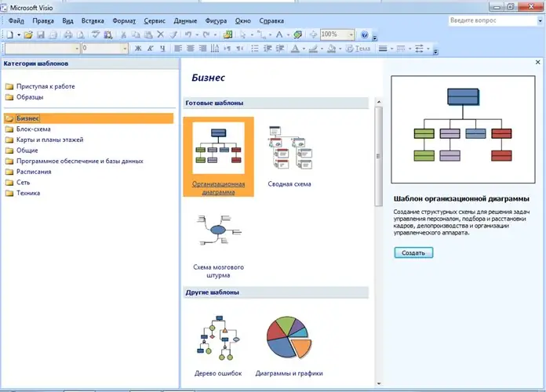Open the Вставка menu
The image size is (546, 392).
coord(93,21)
